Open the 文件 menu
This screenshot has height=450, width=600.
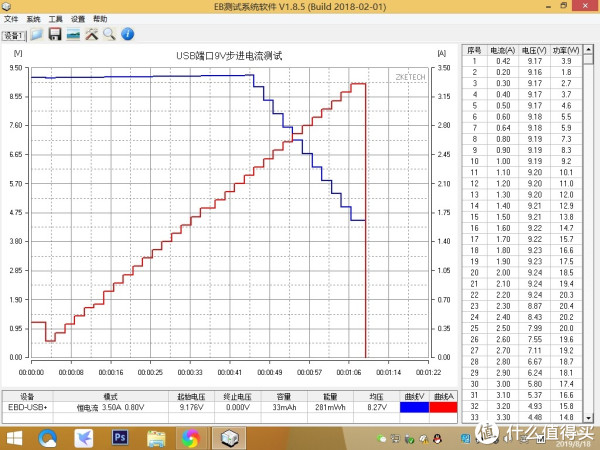pos(11,19)
